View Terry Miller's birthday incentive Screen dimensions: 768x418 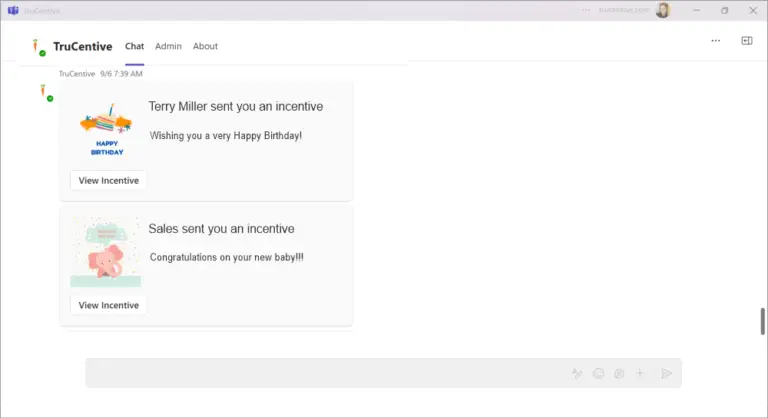108,180
